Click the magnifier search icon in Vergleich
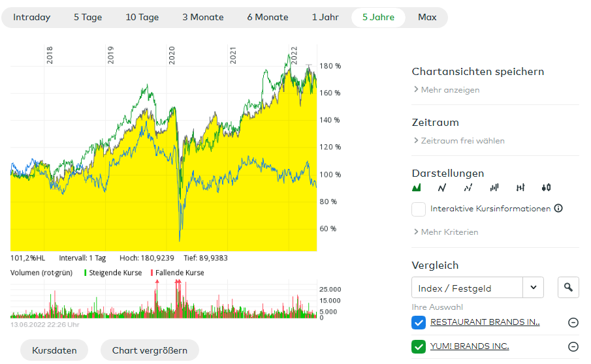591x364 pixels. point(568,288)
